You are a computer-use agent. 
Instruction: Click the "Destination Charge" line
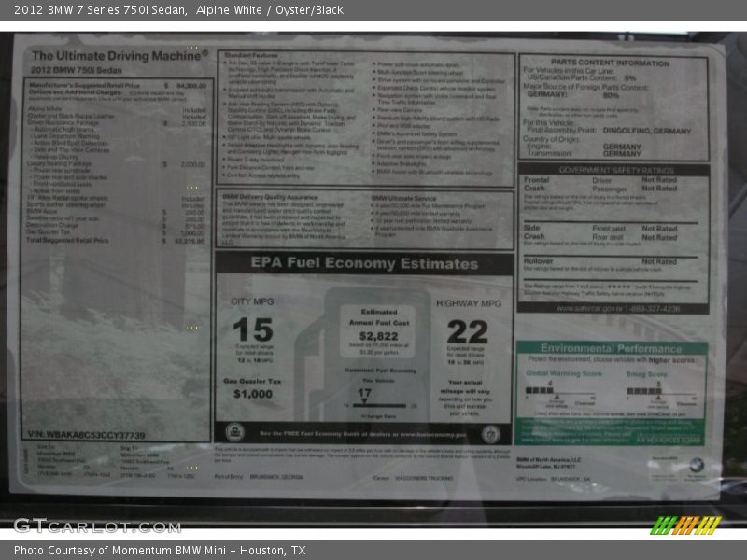115,225
